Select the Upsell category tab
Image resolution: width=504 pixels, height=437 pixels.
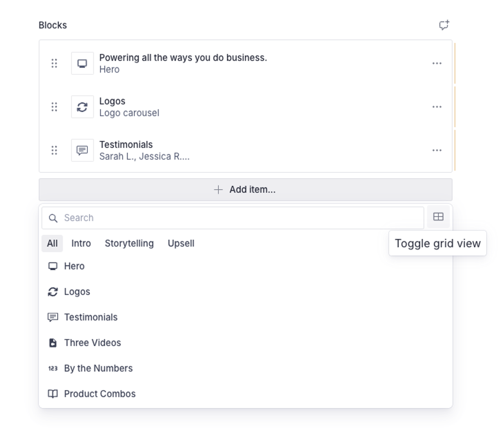(181, 243)
